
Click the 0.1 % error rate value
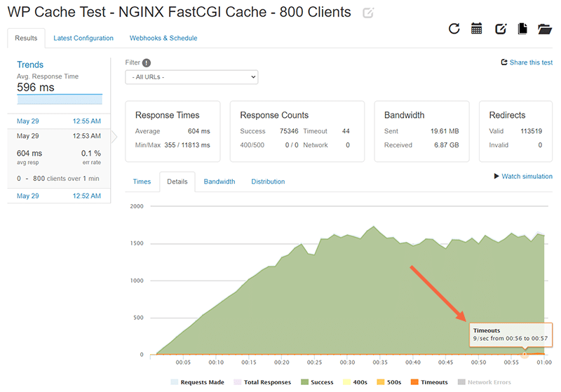[x=91, y=153]
